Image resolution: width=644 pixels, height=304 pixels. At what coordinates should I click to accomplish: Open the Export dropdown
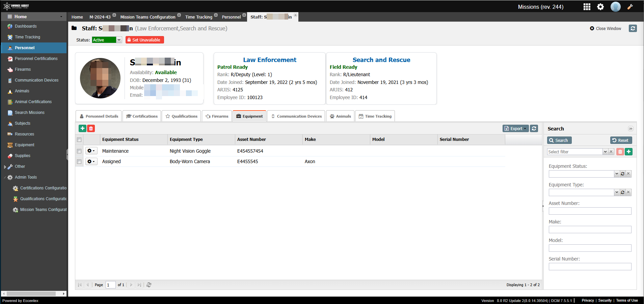click(x=516, y=128)
